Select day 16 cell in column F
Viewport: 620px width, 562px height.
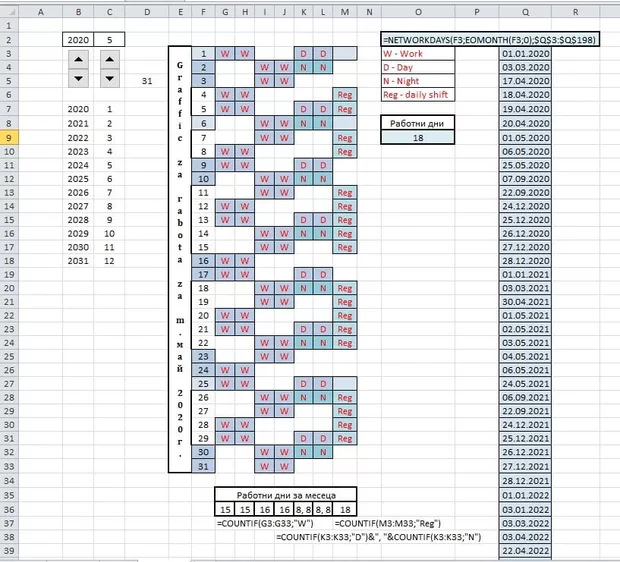(x=203, y=261)
